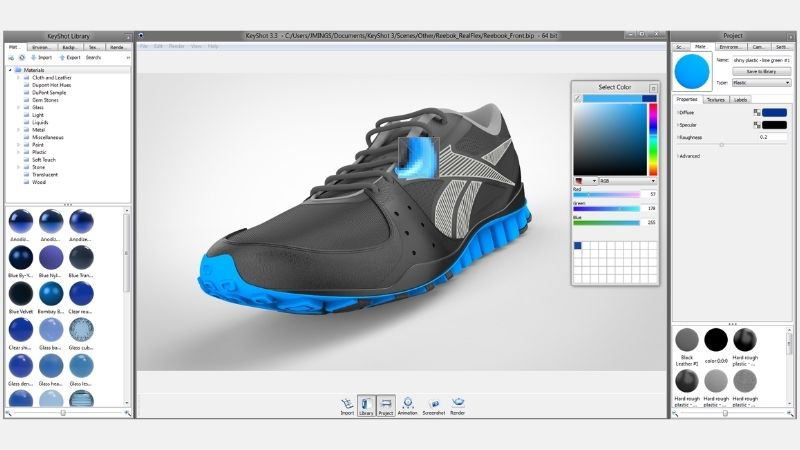Toggle the Library button in bottom toolbar
The image size is (800, 450).
click(x=366, y=406)
